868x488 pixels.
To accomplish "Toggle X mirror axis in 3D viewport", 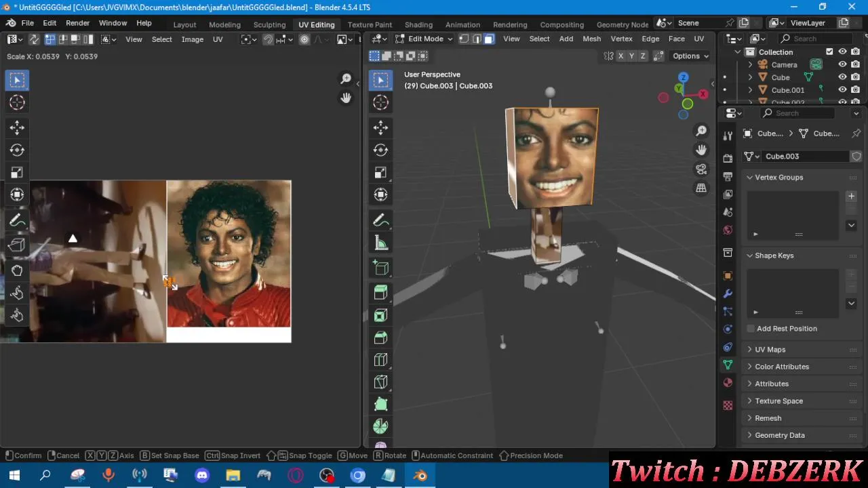I will 620,56.
